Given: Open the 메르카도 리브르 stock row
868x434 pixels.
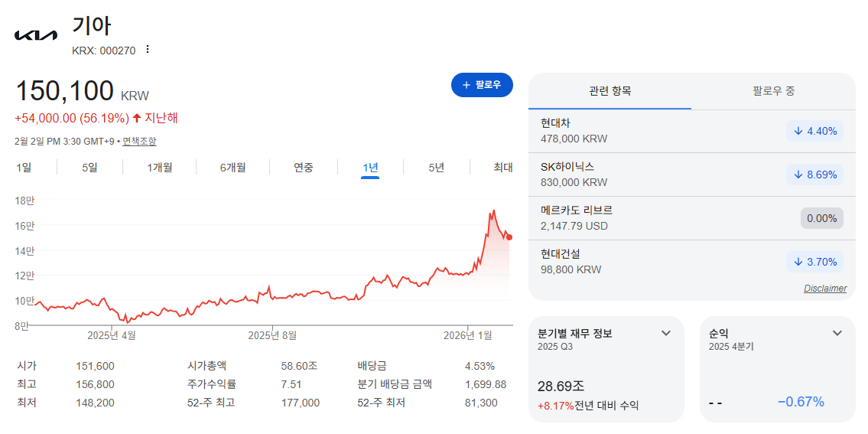Looking at the screenshot, I should tap(692, 218).
